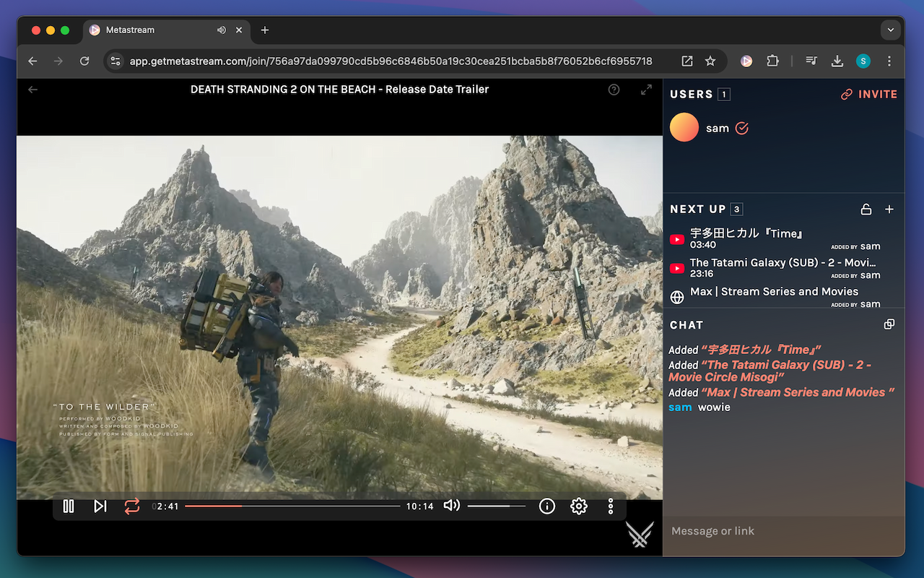Open Chrome profile avatar S
Screen dimensions: 924x578
[x=863, y=61]
